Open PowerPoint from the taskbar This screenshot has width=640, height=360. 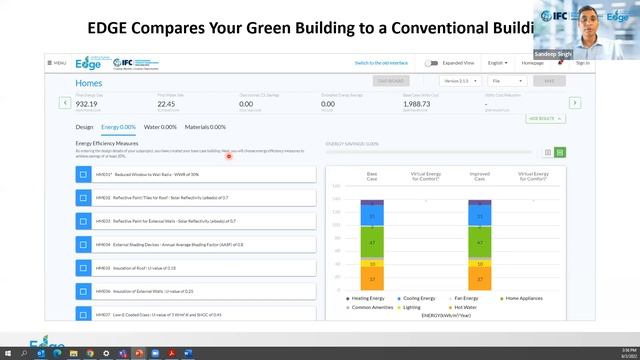coord(139,353)
